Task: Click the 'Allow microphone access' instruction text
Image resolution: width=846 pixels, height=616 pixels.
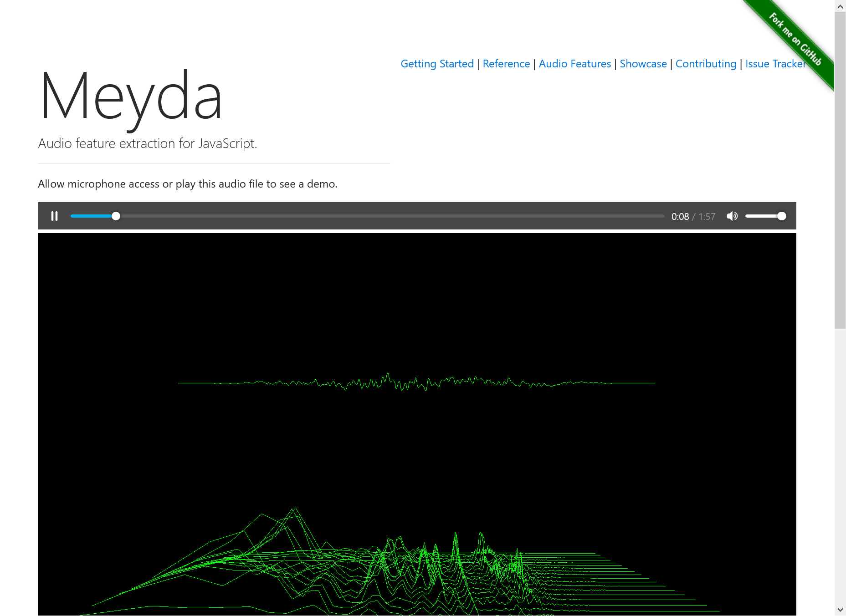Action: point(188,184)
